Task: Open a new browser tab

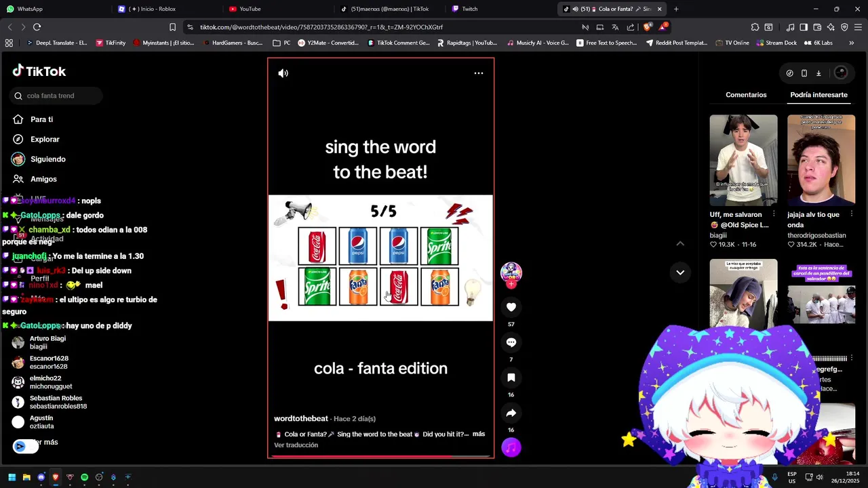Action: pyautogui.click(x=676, y=9)
